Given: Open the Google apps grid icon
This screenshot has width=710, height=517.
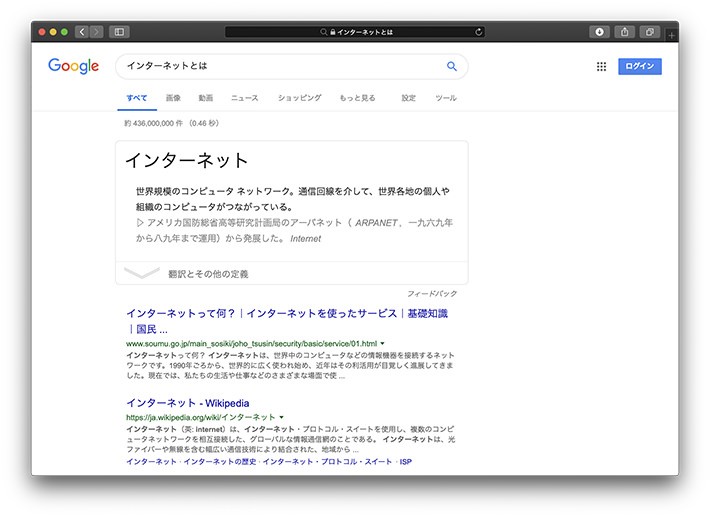Looking at the screenshot, I should coord(601,67).
